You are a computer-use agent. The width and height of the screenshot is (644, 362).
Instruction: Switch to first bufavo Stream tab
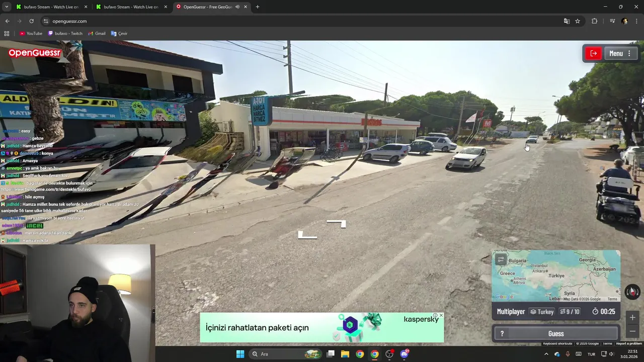50,7
